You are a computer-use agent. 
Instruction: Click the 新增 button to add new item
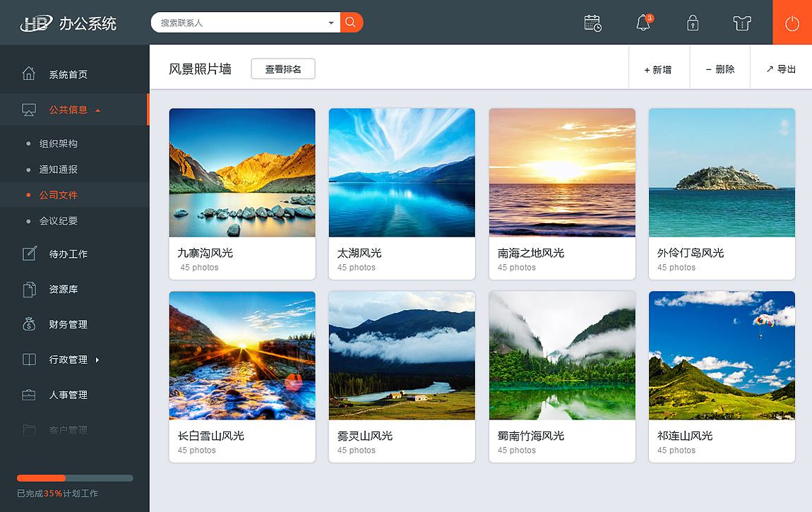pos(659,69)
